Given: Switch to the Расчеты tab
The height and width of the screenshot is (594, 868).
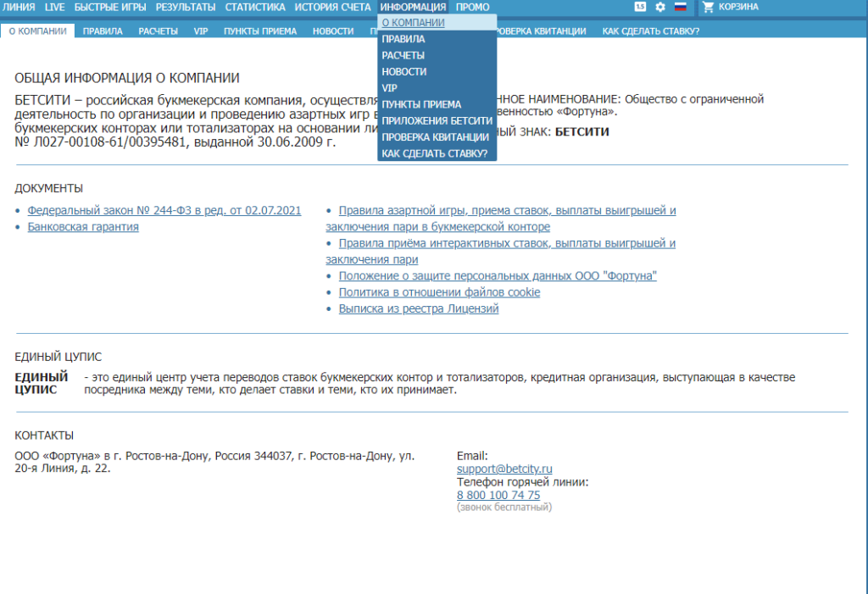Looking at the screenshot, I should tap(158, 31).
